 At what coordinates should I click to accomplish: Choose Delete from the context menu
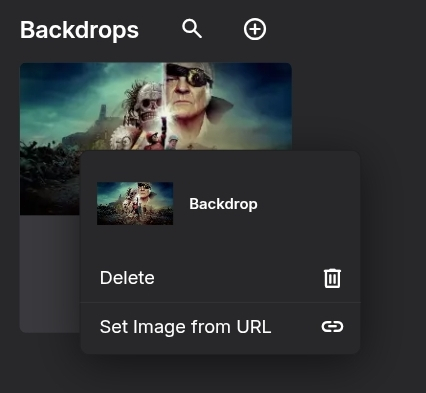point(220,278)
